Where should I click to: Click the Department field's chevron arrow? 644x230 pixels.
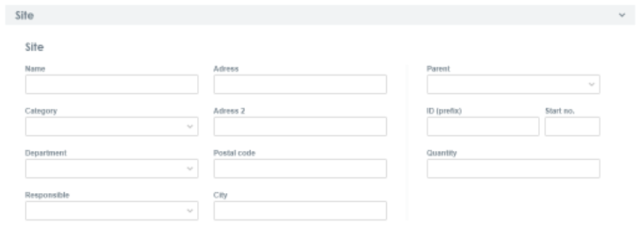[x=190, y=169]
